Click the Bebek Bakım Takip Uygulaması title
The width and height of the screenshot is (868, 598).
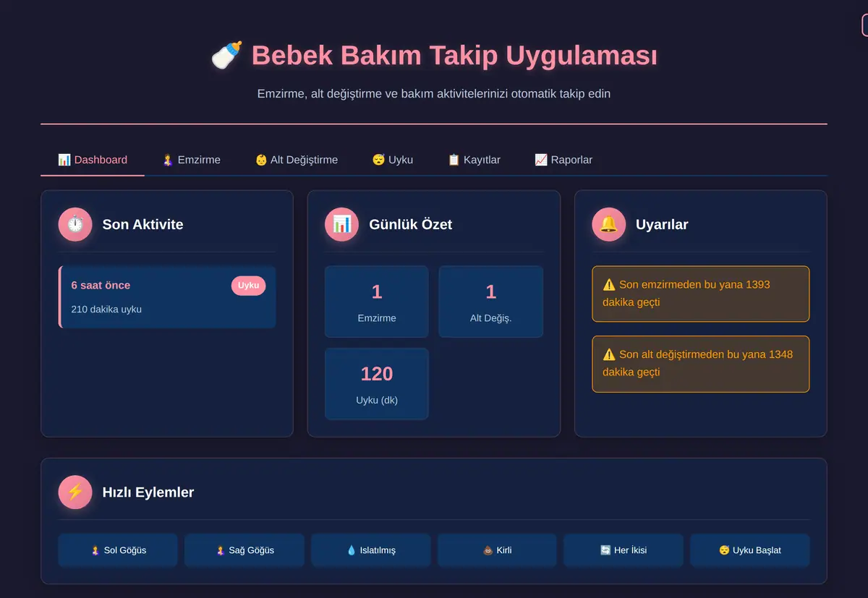click(x=454, y=56)
